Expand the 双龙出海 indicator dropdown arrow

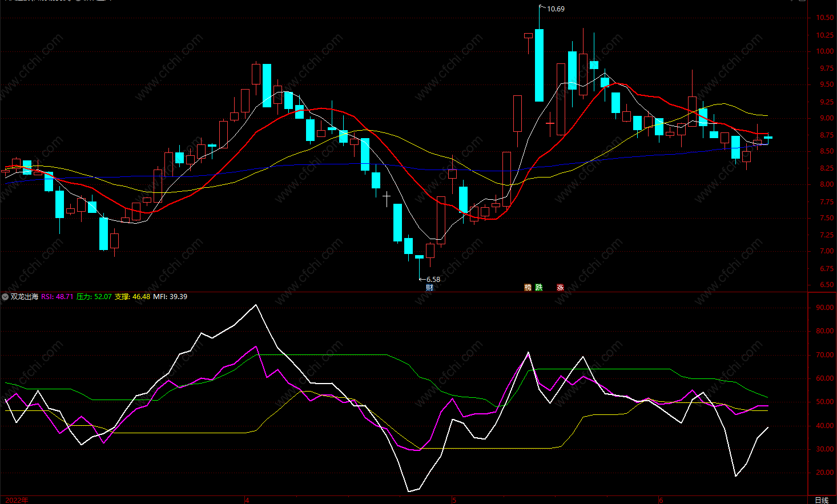coord(5,297)
